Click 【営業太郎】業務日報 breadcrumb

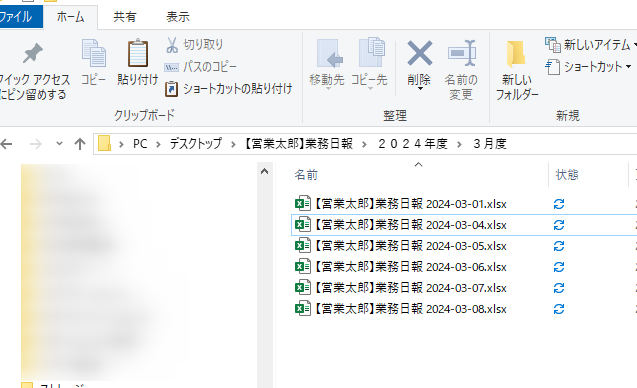[299, 144]
